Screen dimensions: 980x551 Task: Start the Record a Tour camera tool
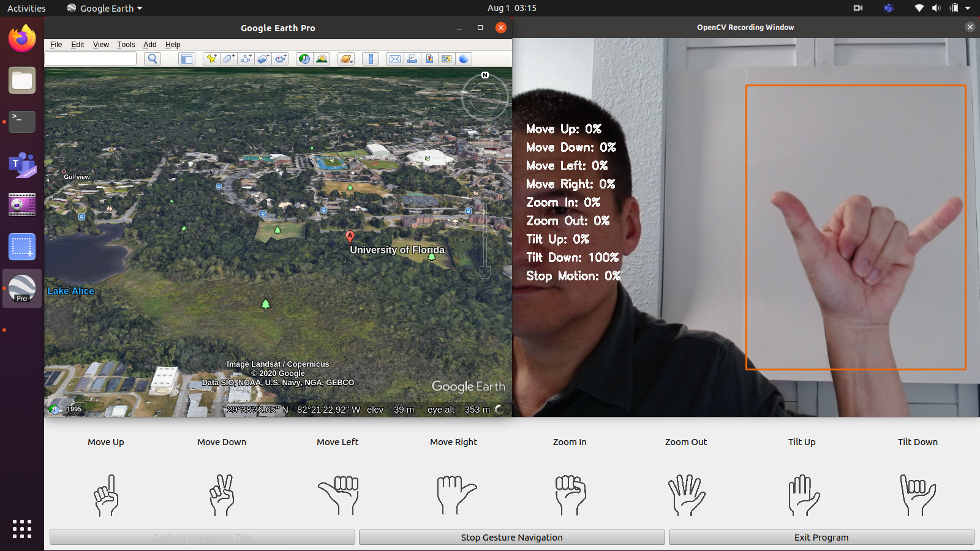pos(281,59)
